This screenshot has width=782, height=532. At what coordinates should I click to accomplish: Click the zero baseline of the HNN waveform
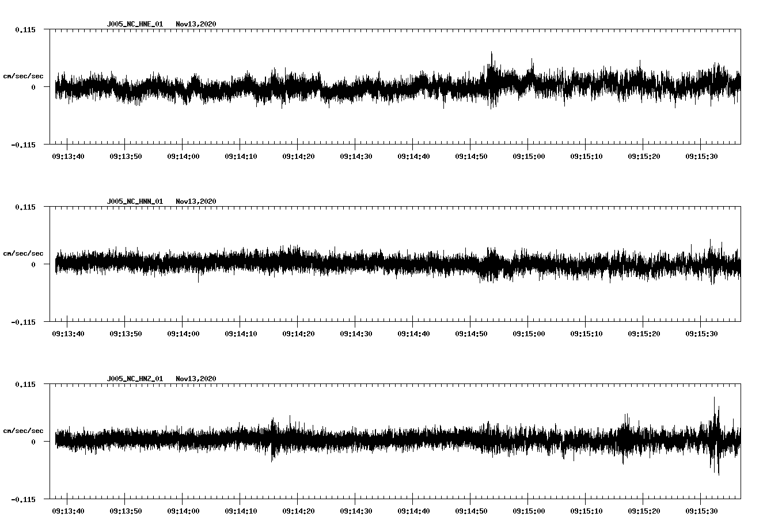pos(392,264)
